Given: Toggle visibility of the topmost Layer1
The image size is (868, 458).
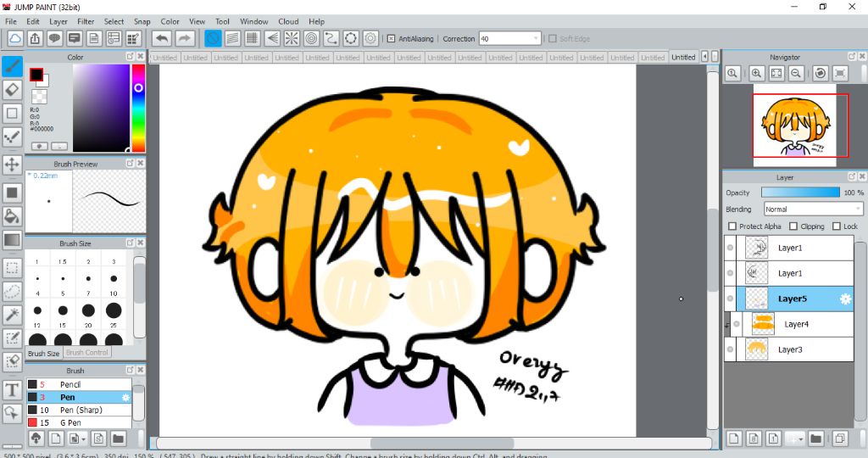Looking at the screenshot, I should point(730,248).
